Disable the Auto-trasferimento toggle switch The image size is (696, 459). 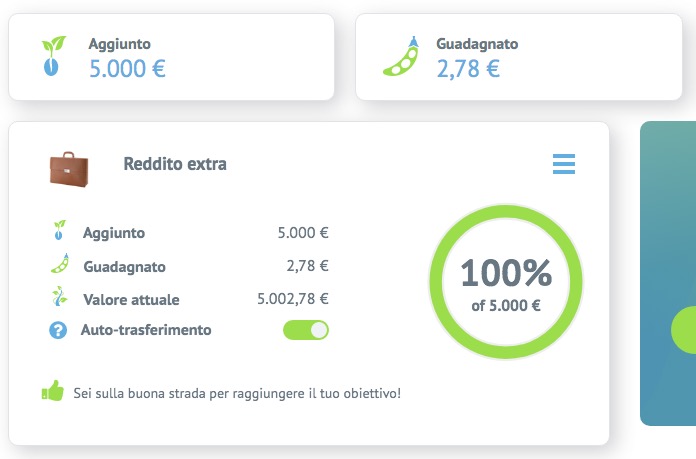[x=306, y=330]
